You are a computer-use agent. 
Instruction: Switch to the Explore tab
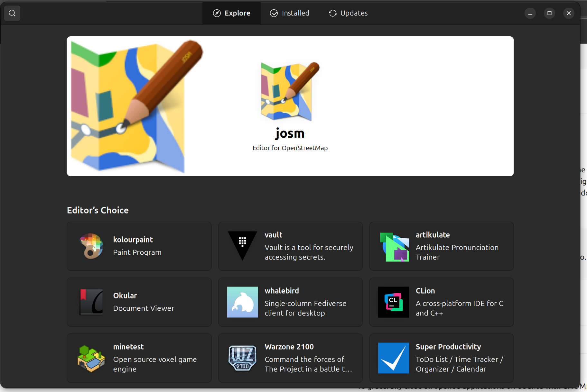click(x=231, y=13)
